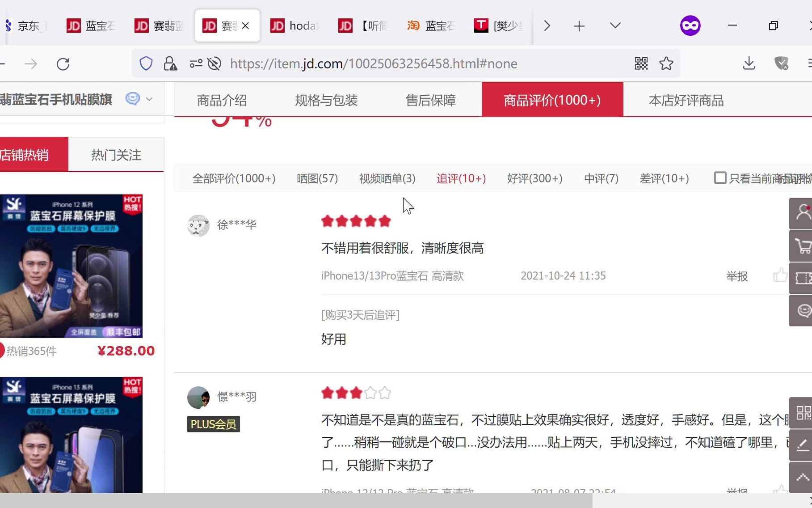Filter reviews by 差评(10+)
The height and width of the screenshot is (508, 812).
(x=665, y=178)
